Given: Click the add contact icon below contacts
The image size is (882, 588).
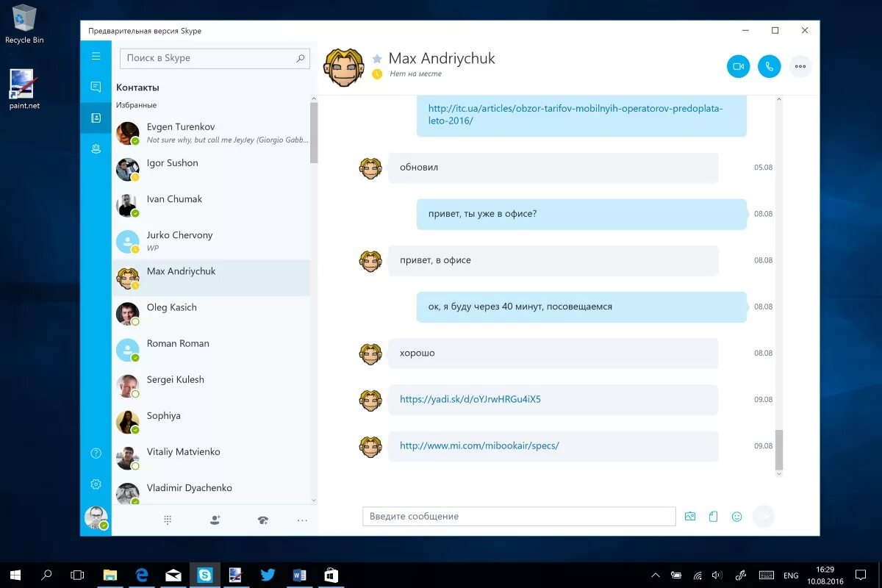Looking at the screenshot, I should [215, 520].
